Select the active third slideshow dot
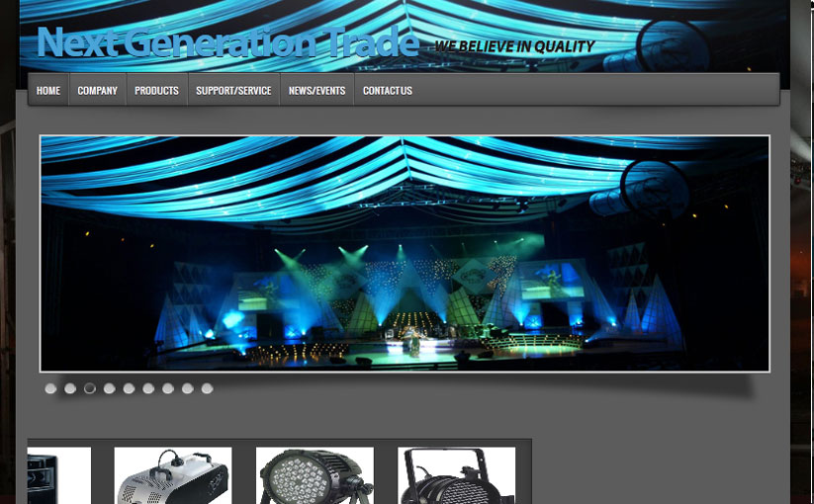The image size is (814, 504). click(90, 388)
